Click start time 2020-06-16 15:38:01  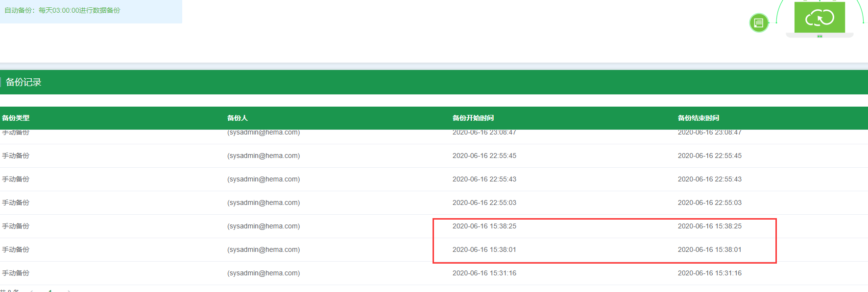pyautogui.click(x=484, y=249)
